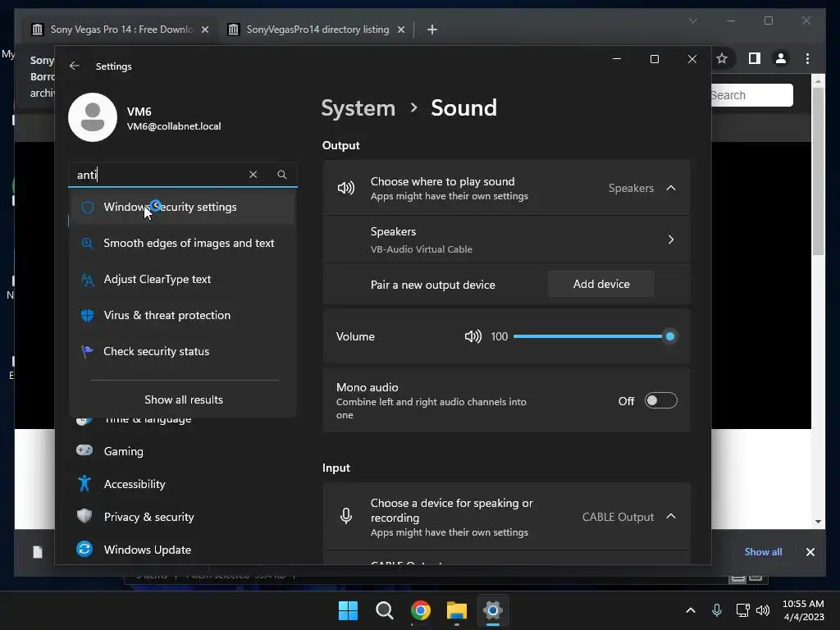The image size is (840, 630).
Task: Collapse Choose where to play sound section
Action: [x=671, y=188]
